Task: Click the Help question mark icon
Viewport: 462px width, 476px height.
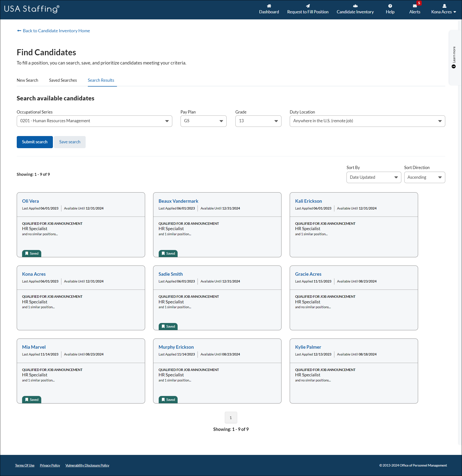Action: coord(390,6)
